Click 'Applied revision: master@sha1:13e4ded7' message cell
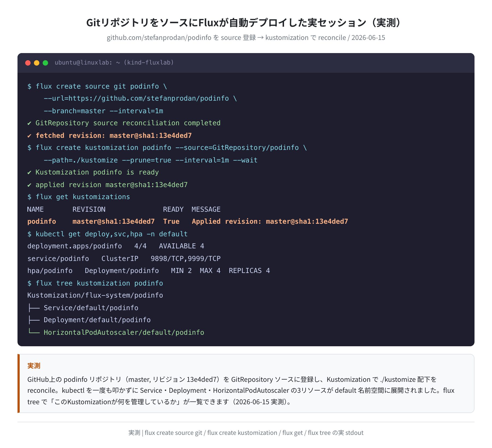Screen dimensions: 492x448 tap(270, 222)
